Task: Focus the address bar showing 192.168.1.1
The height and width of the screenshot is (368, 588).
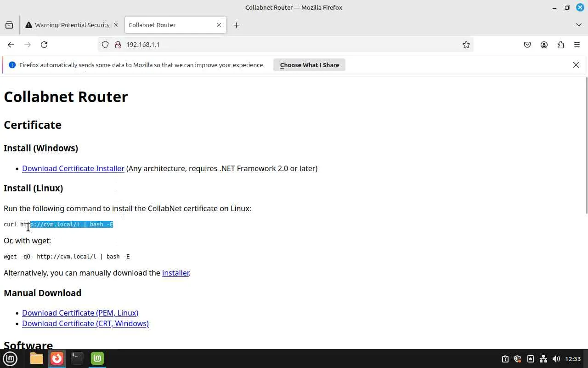Action: coord(285,45)
